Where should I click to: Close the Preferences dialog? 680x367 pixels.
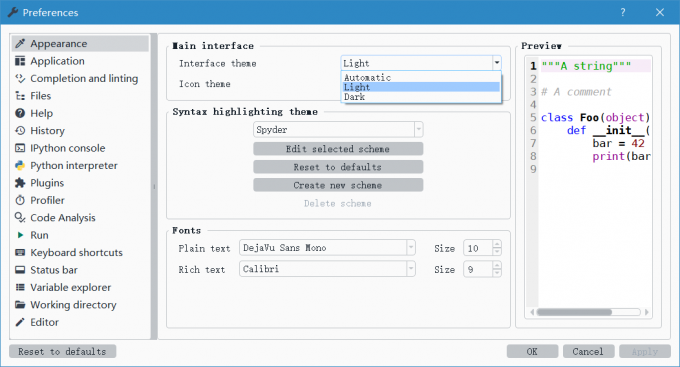pos(660,12)
